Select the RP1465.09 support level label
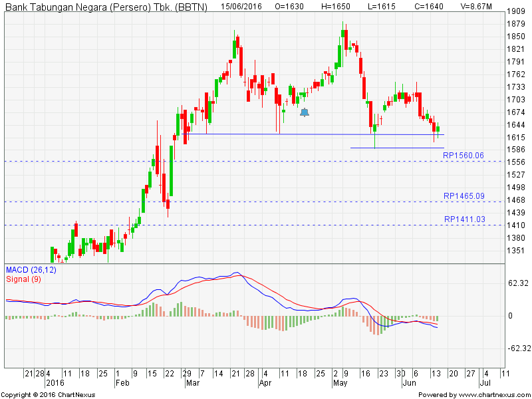This screenshot has width=532, height=399. pos(464,196)
